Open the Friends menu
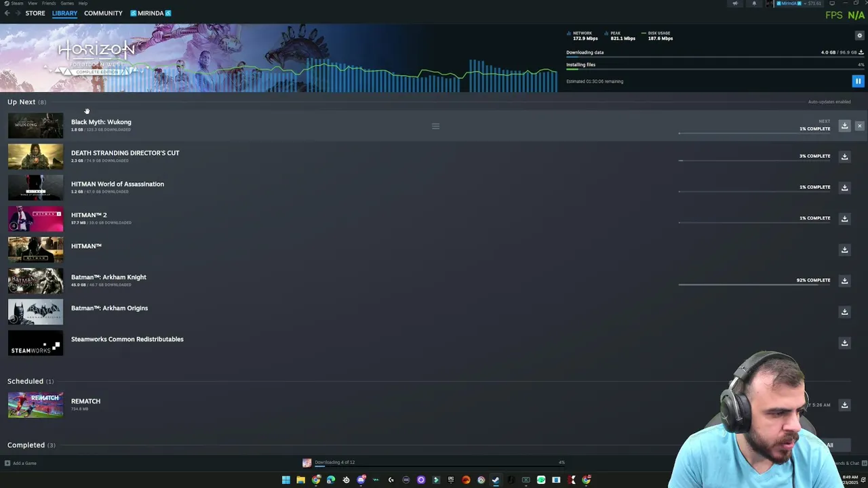 [x=49, y=3]
